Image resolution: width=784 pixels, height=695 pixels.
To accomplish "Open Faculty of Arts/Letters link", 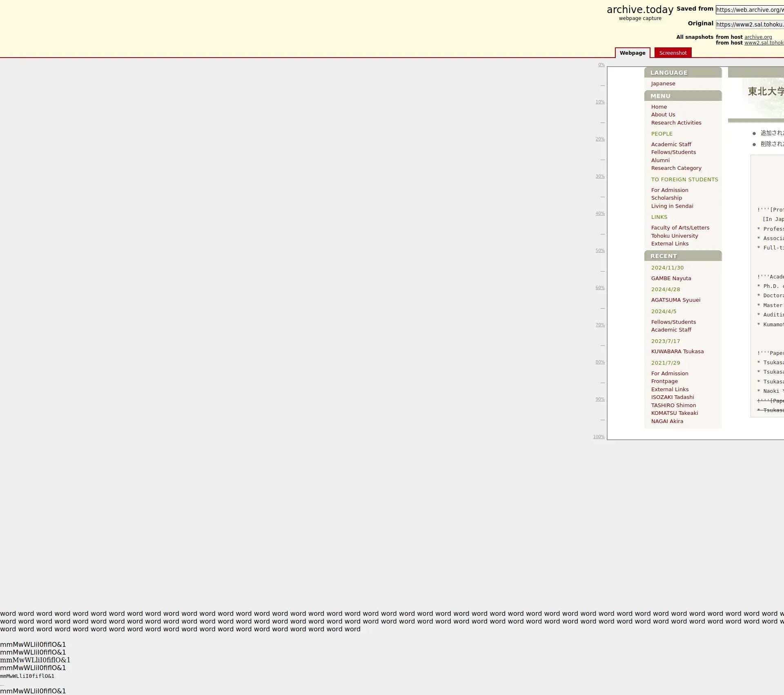I will (x=680, y=228).
